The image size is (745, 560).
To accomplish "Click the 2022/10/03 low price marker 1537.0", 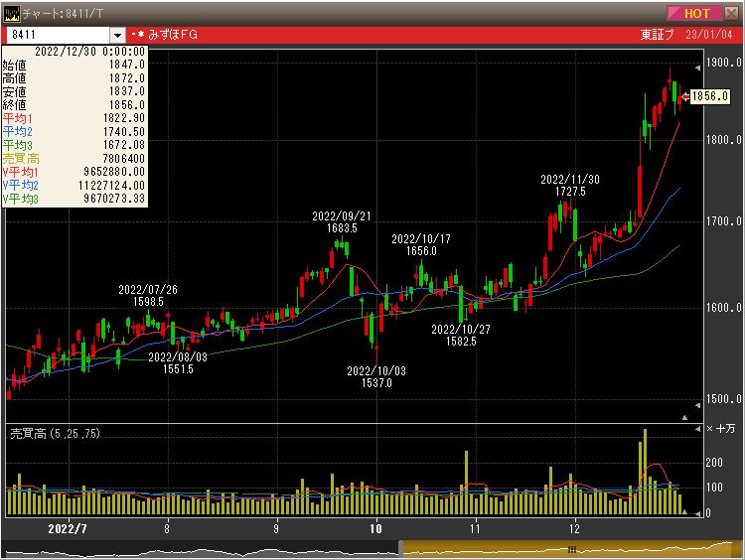I will pyautogui.click(x=376, y=376).
